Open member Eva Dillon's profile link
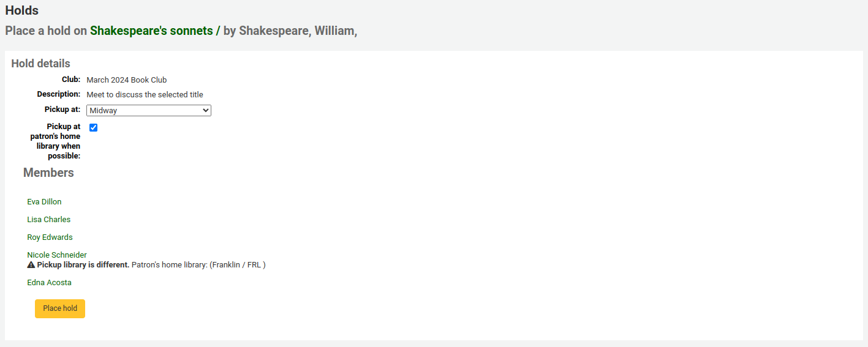868x347 pixels. pos(44,202)
